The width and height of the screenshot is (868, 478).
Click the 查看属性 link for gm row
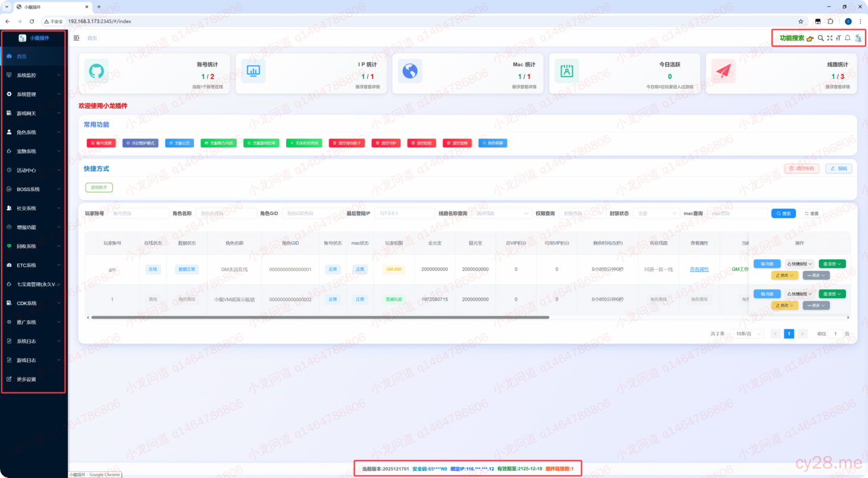pyautogui.click(x=699, y=270)
